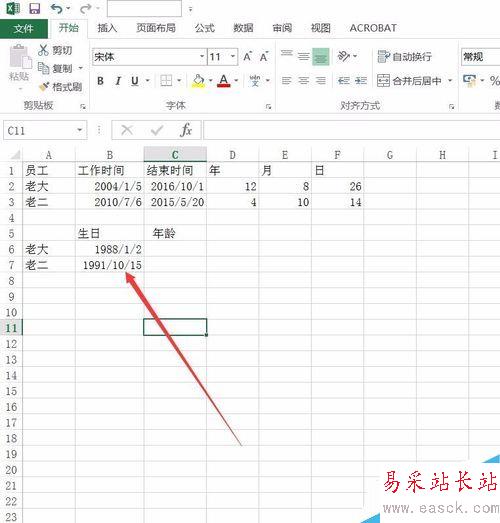Screen dimensions: 500x523
Task: Click the 剪切 cut button
Action: [x=55, y=50]
